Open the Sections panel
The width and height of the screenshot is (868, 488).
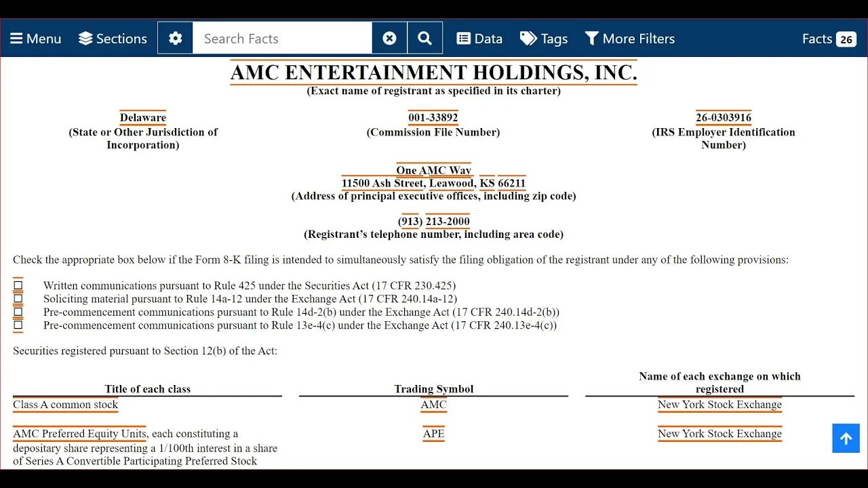[113, 39]
